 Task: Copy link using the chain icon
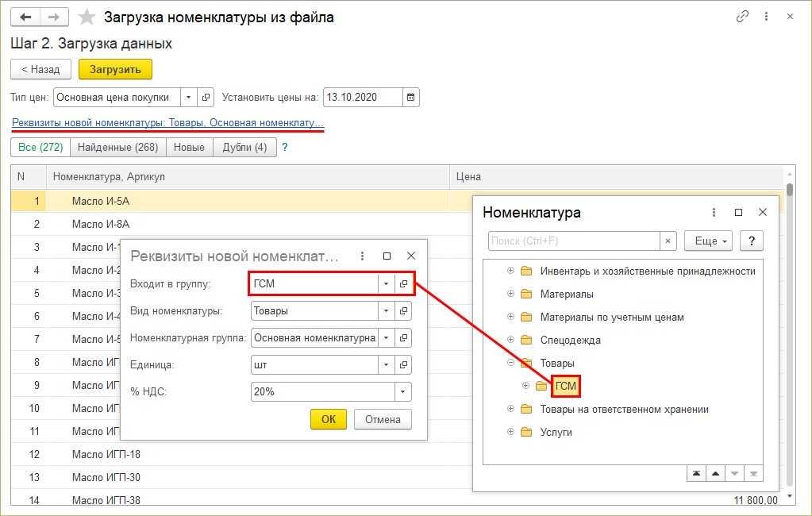point(743,17)
